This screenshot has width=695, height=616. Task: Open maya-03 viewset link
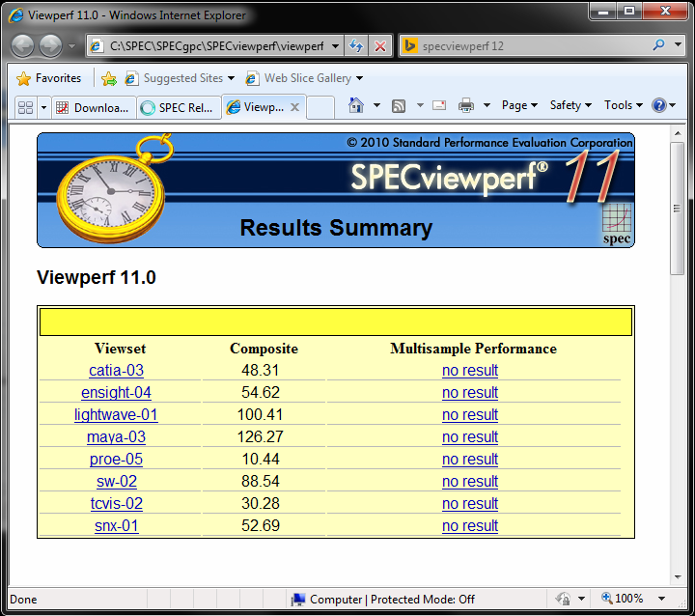click(116, 436)
